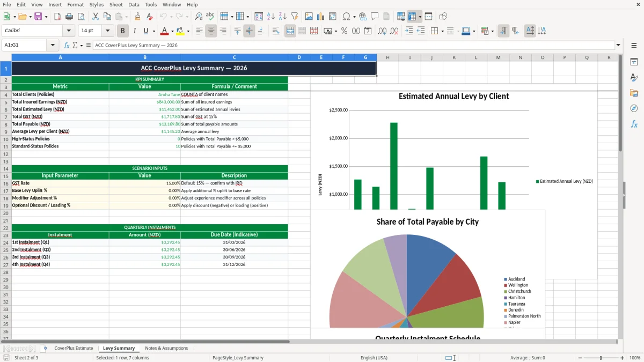
Task: Open Background Color dropdown arrow
Action: [x=188, y=31]
